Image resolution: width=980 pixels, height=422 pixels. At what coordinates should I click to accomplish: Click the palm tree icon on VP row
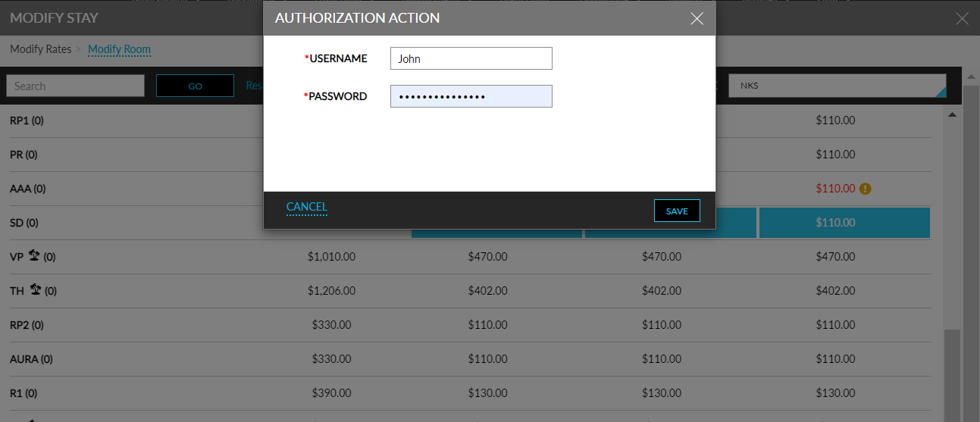(34, 256)
